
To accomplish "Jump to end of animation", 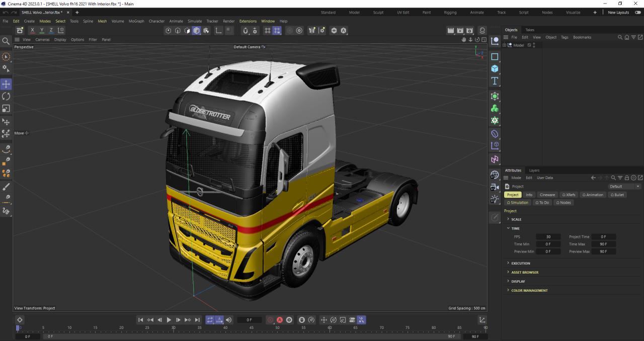I will (197, 320).
